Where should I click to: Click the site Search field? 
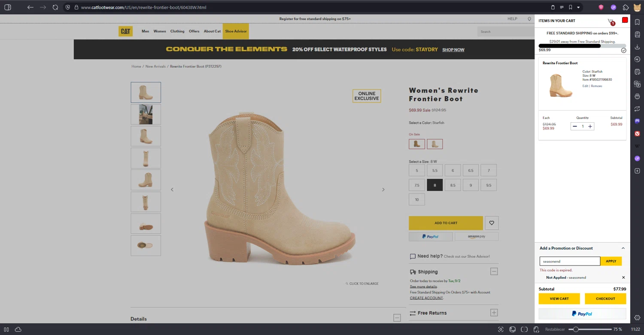(x=506, y=31)
